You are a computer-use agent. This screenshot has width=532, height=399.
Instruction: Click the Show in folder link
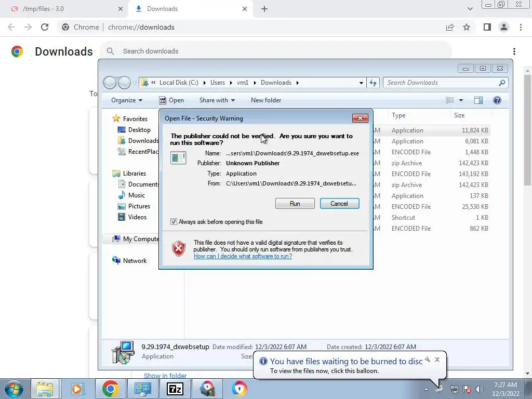tap(165, 376)
